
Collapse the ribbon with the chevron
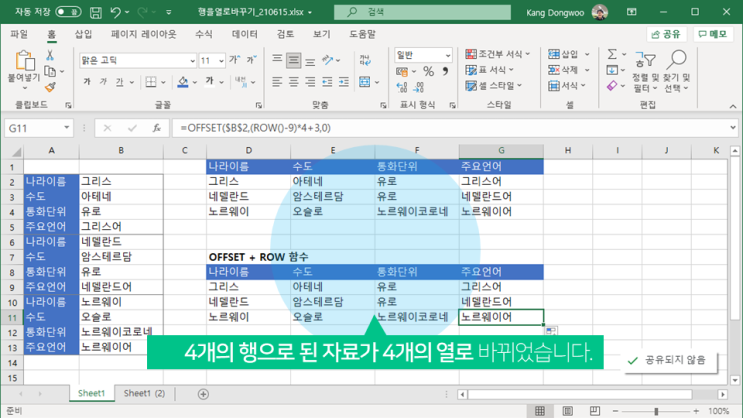click(733, 106)
